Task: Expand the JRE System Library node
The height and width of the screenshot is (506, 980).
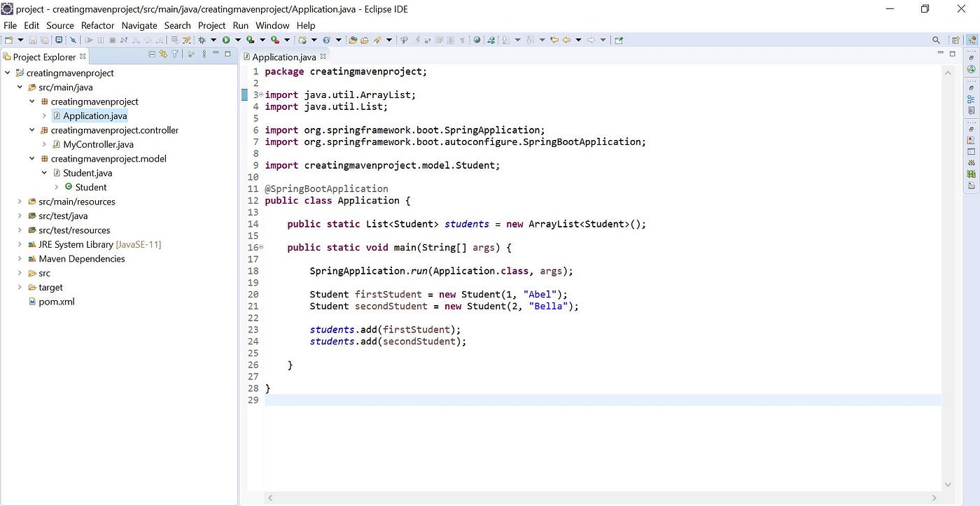Action: [20, 244]
